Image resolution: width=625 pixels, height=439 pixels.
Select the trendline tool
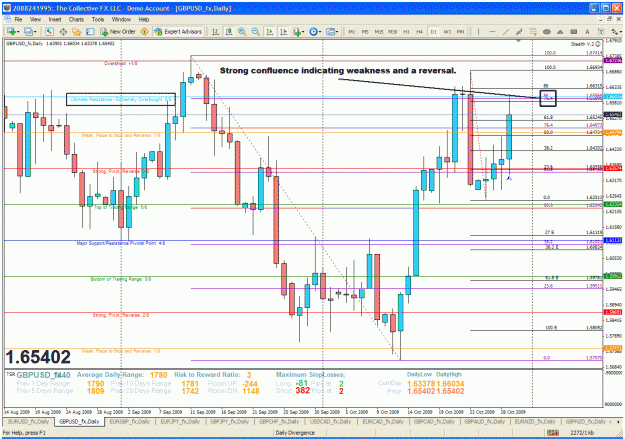coord(506,31)
